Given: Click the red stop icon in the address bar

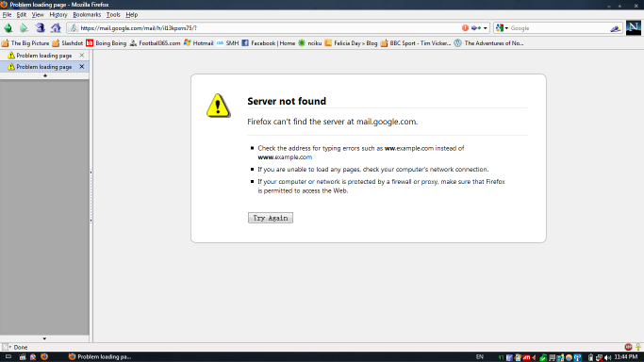Looking at the screenshot, I should (465, 28).
